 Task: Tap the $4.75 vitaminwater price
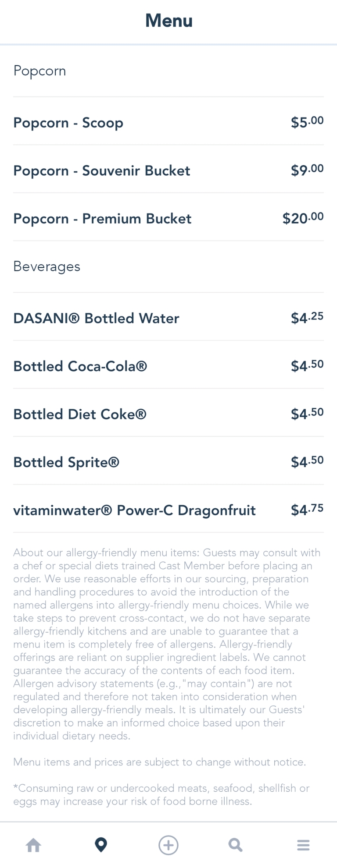(307, 510)
